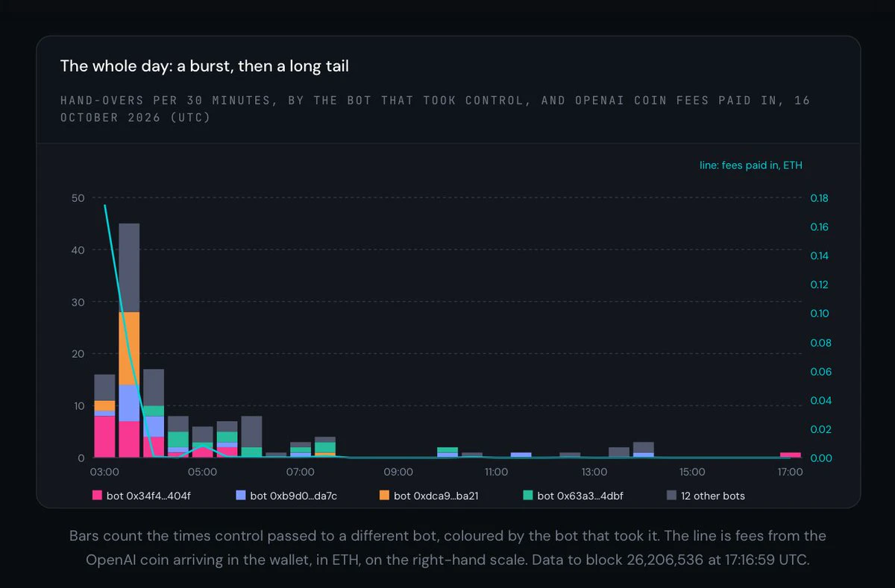
Task: Click the 09:00 x-axis time label
Action: pyautogui.click(x=398, y=472)
